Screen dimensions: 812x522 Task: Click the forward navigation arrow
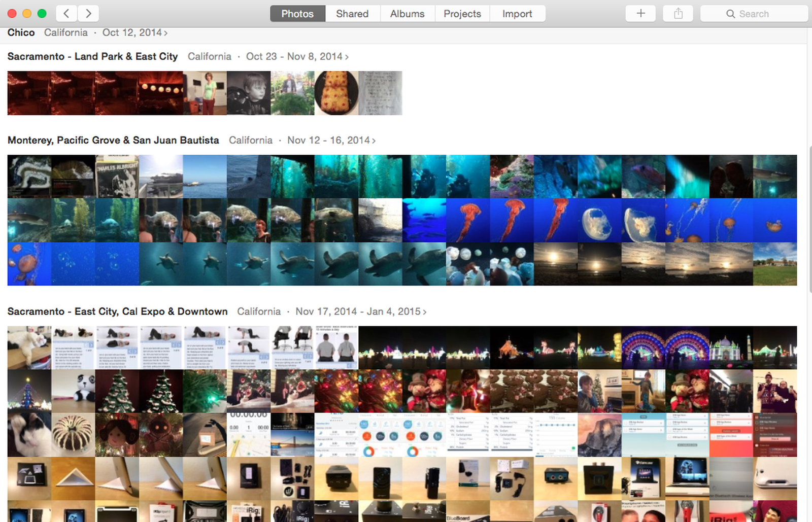[x=88, y=14]
